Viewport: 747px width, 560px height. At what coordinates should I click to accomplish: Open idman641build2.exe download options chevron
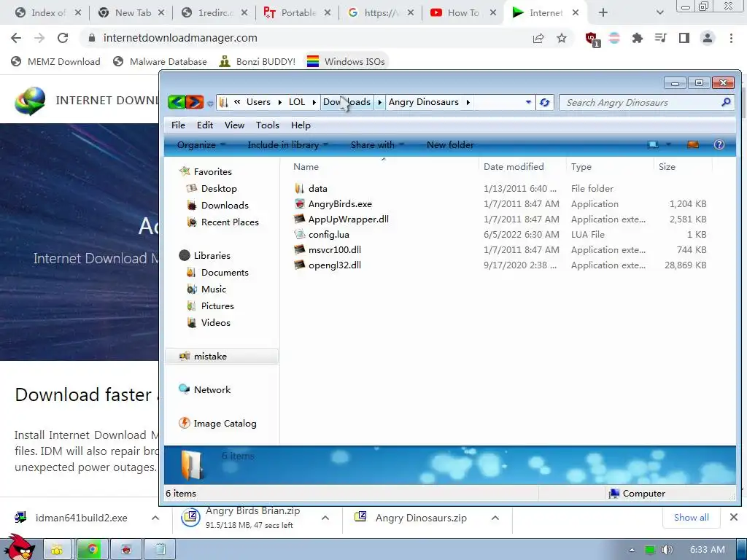155,518
